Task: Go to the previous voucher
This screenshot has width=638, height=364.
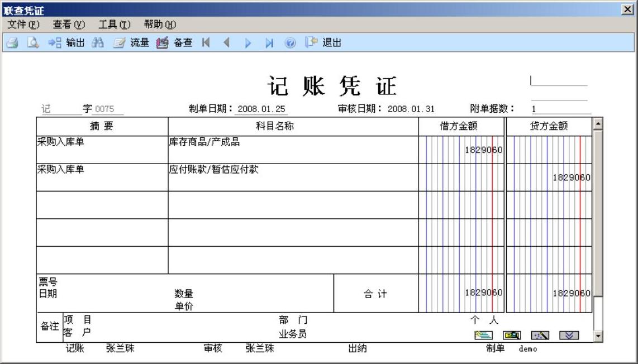Action: point(227,42)
